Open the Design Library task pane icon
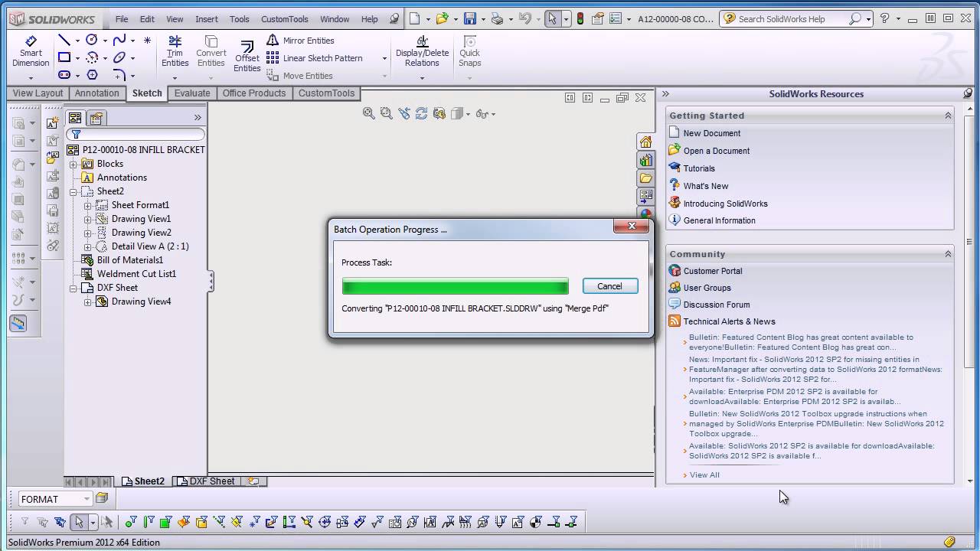Image resolution: width=980 pixels, height=551 pixels. [x=645, y=160]
